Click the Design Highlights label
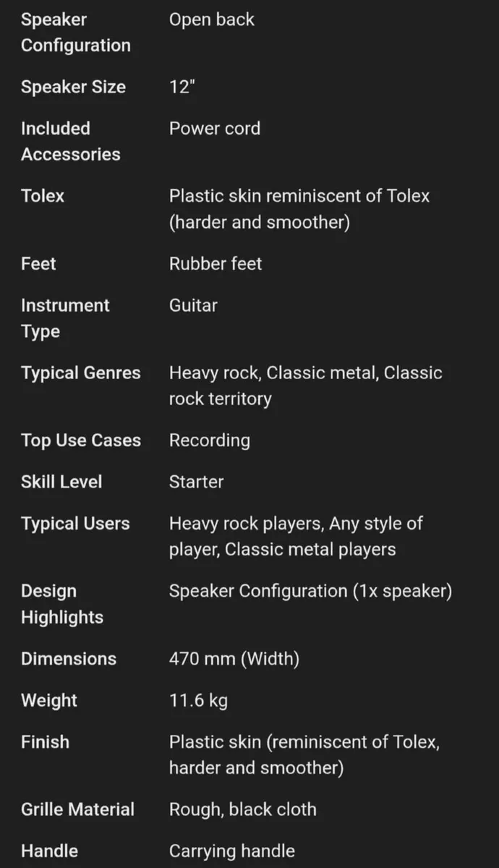Viewport: 499px width, 868px height. [x=61, y=604]
